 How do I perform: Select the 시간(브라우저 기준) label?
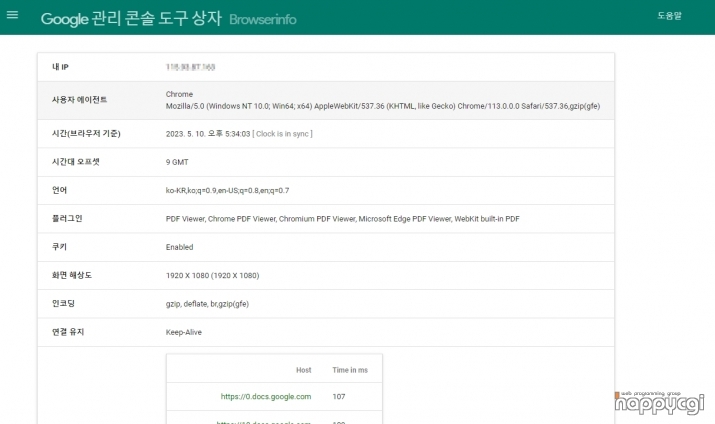click(86, 134)
